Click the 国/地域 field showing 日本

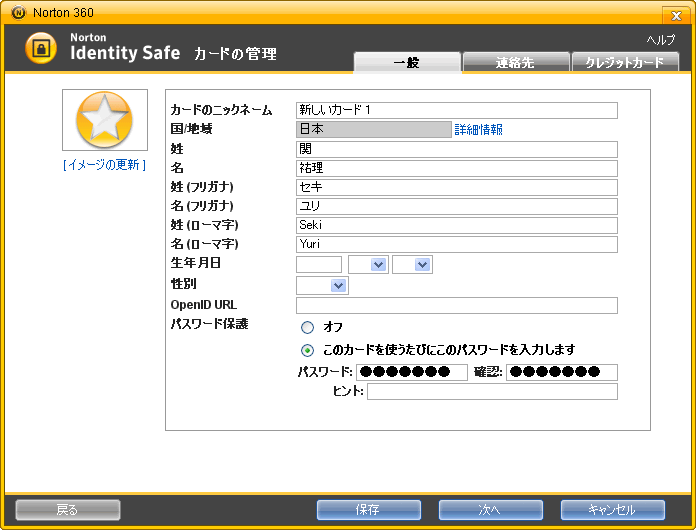374,129
